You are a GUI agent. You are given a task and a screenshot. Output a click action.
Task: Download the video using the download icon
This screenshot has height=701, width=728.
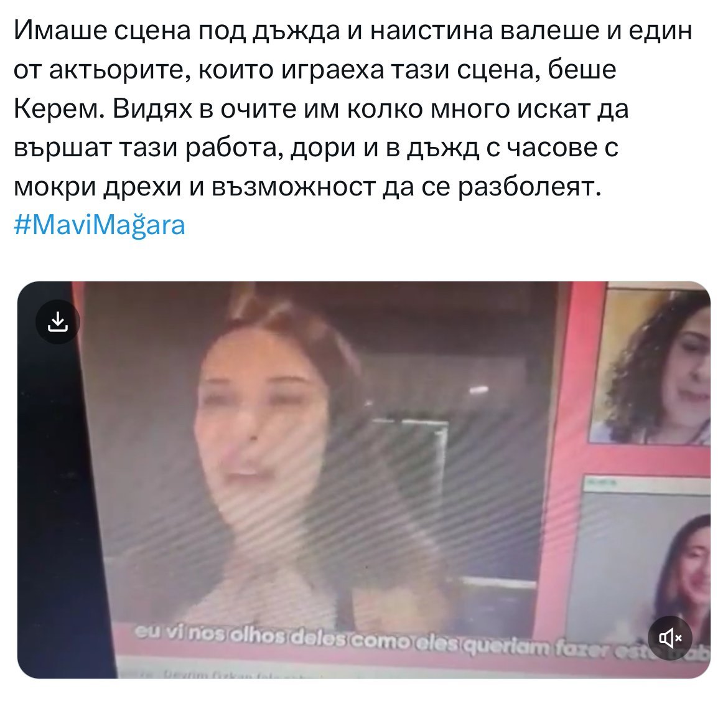58,321
